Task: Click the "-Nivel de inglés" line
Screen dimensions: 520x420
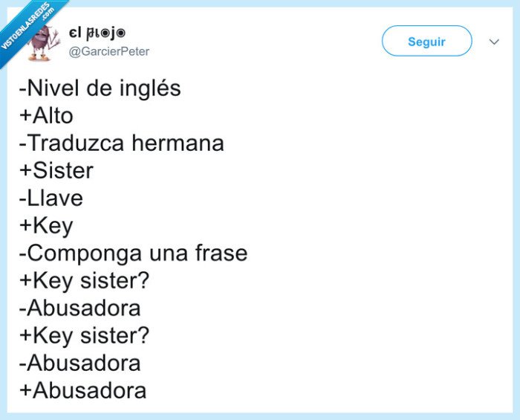Action: tap(100, 88)
